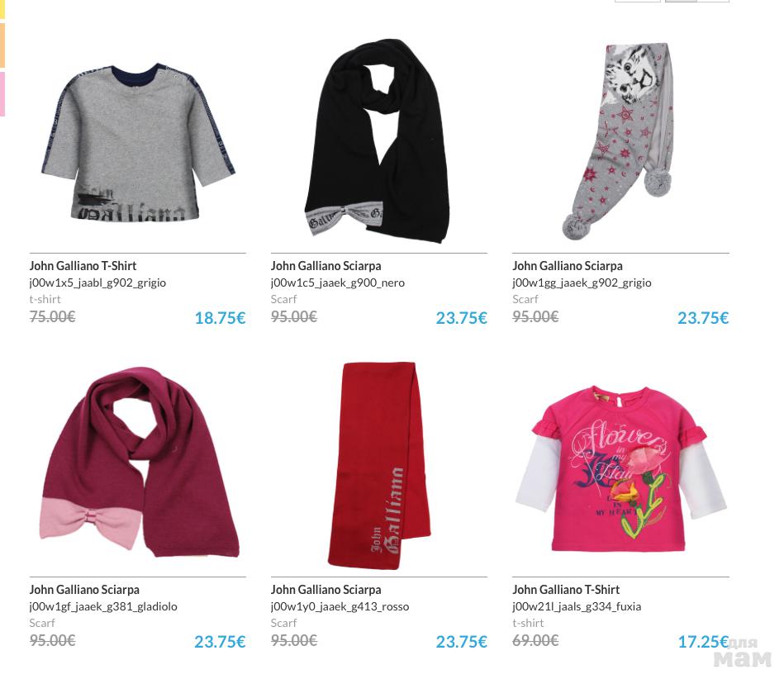Open the black scarf product photo
Screen dimensions: 784x679
378,141
